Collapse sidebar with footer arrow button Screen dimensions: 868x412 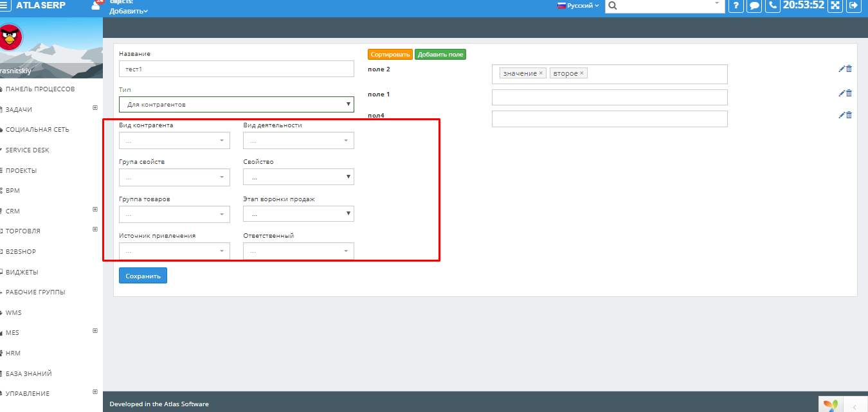point(854,406)
